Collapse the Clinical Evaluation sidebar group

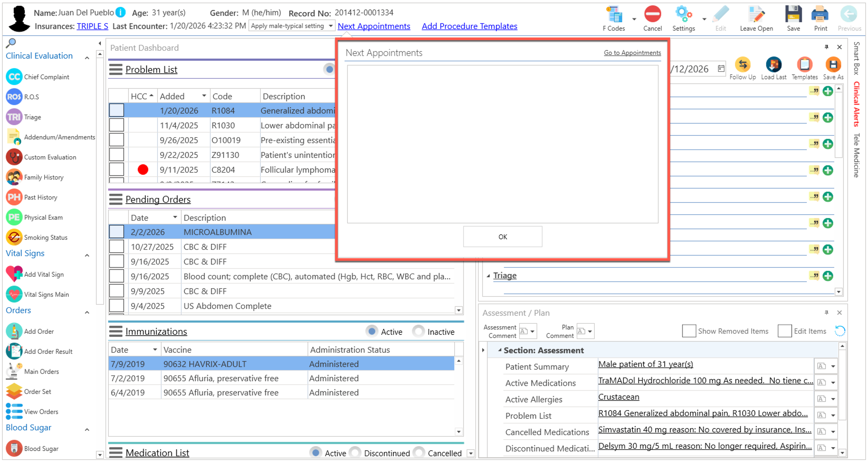click(x=87, y=58)
